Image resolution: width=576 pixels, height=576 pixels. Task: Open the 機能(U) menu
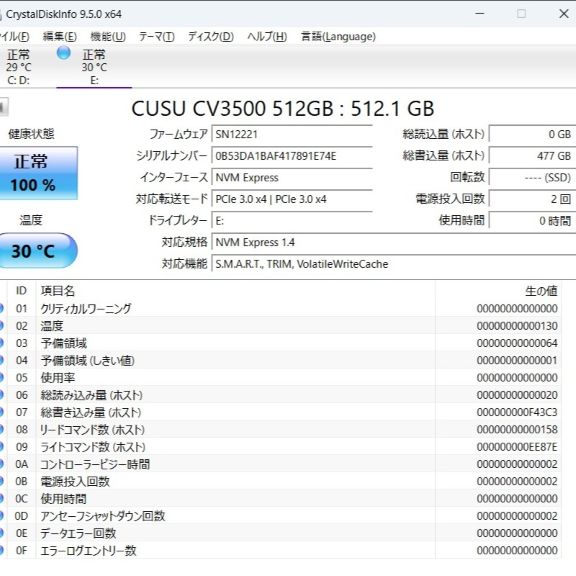108,36
